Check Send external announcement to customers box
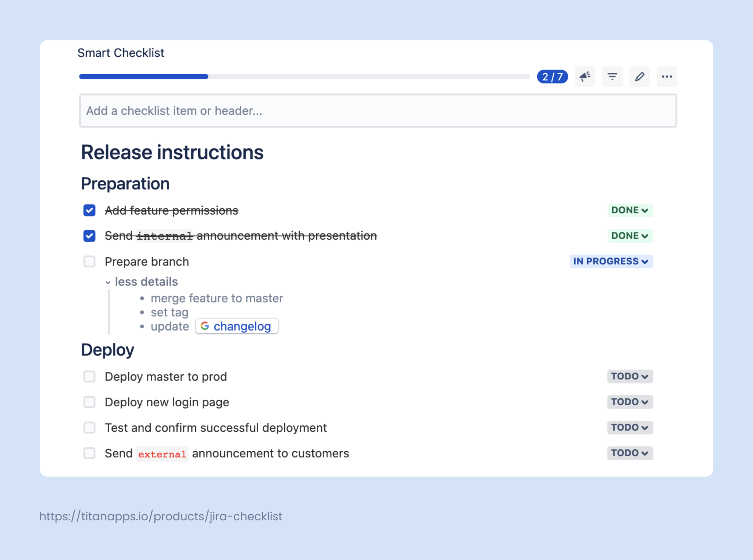This screenshot has width=753, height=560. (89, 453)
